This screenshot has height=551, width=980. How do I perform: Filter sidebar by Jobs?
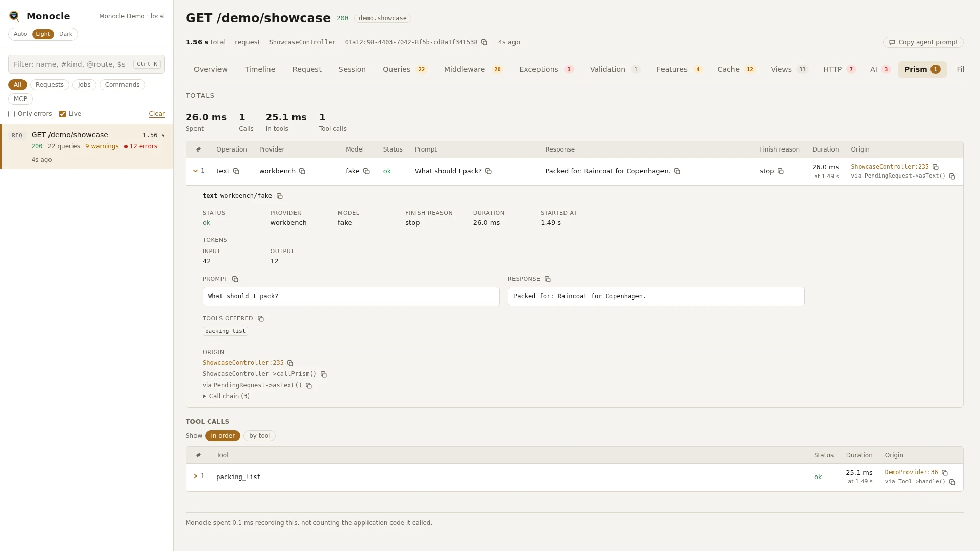click(84, 85)
